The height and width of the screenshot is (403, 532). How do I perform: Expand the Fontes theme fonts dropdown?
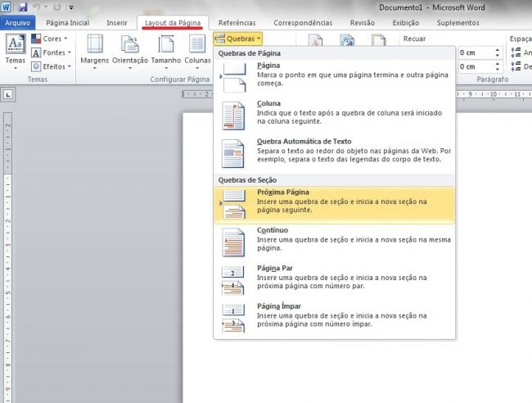click(x=51, y=52)
